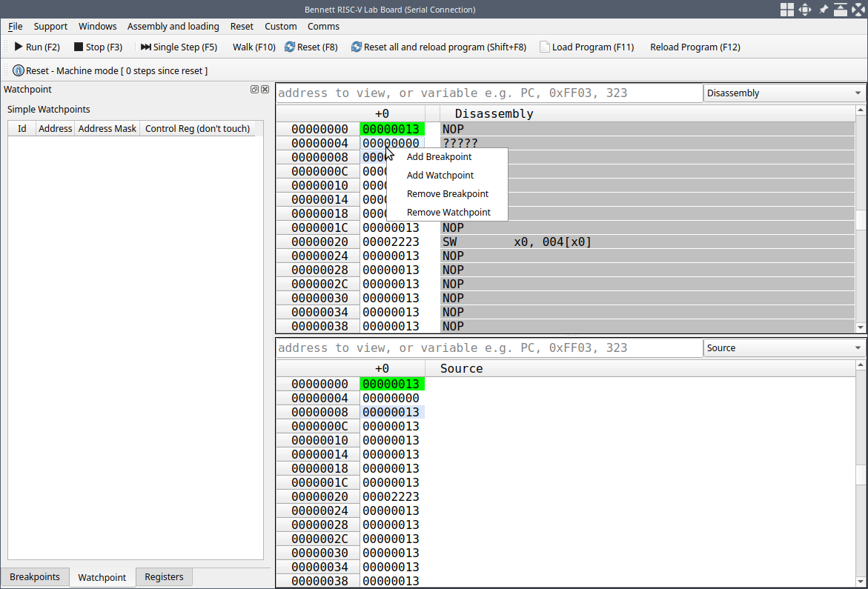Choose Add Breakpoint from context menu
868x589 pixels.
click(x=439, y=157)
